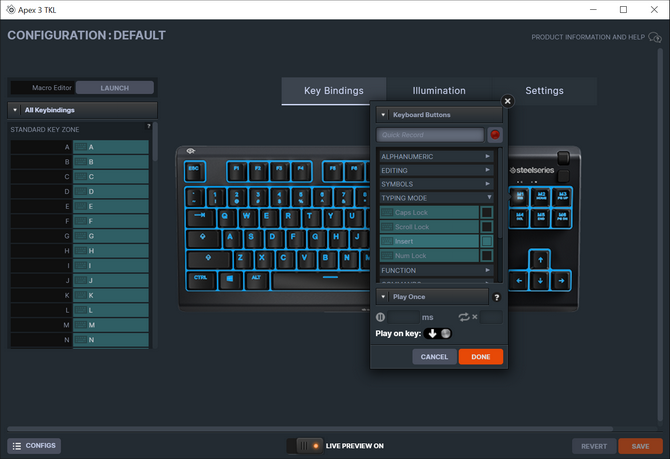This screenshot has height=459, width=670.
Task: Open the Play Once help question mark
Action: [497, 297]
